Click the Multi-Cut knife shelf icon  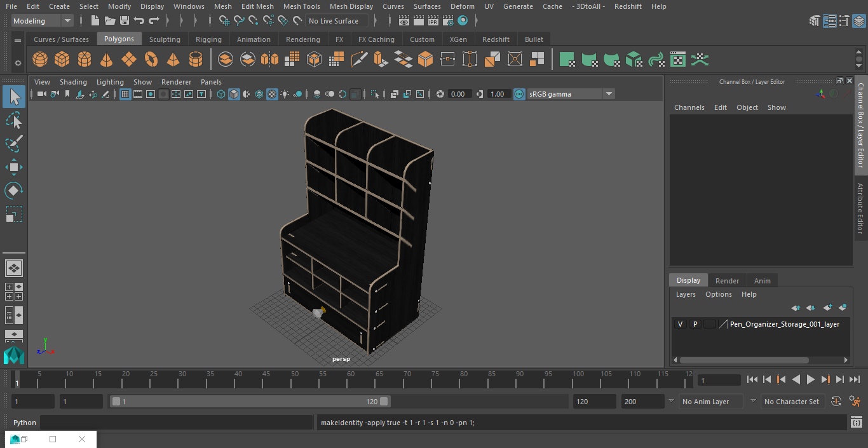359,60
